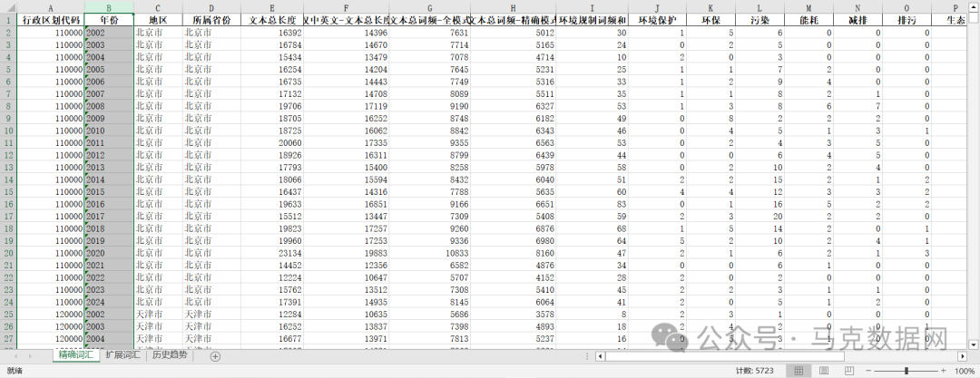The image size is (980, 378).
Task: Click the 北京市 region cell in row 2
Action: click(x=158, y=33)
